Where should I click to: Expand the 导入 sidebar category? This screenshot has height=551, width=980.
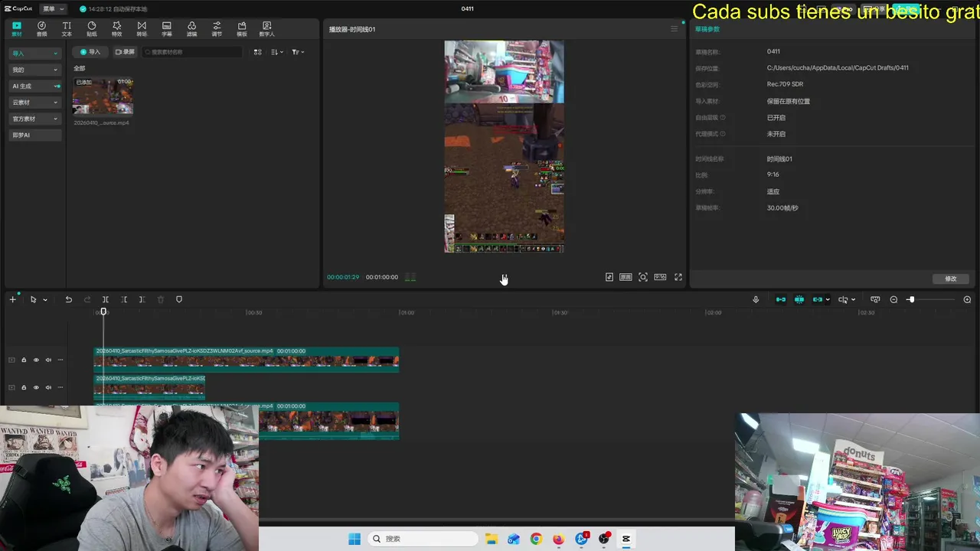coord(34,54)
